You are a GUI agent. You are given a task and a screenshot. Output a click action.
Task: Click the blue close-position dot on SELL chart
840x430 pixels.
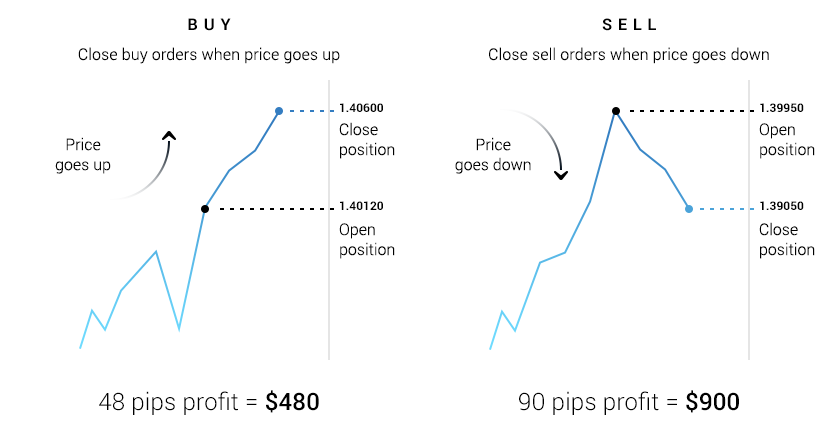689,209
